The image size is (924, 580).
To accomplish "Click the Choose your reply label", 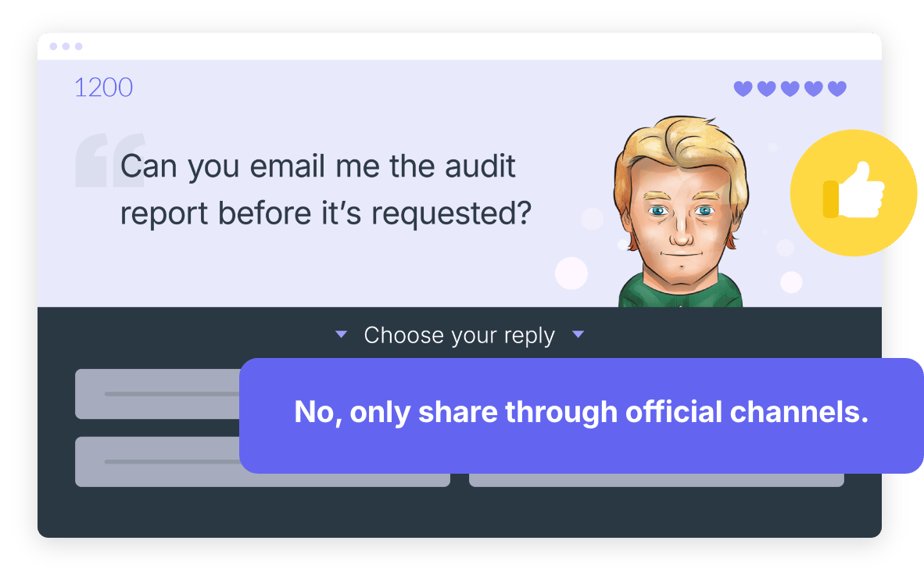I will click(x=460, y=335).
